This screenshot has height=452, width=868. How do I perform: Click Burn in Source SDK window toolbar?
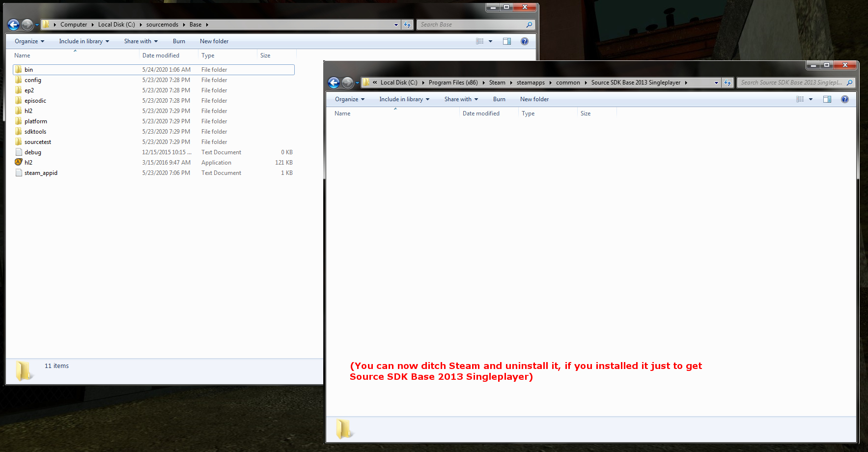click(x=499, y=99)
